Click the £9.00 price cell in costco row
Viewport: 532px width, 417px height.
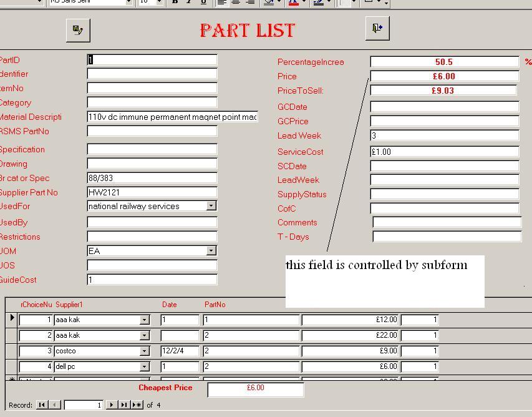[350, 351]
